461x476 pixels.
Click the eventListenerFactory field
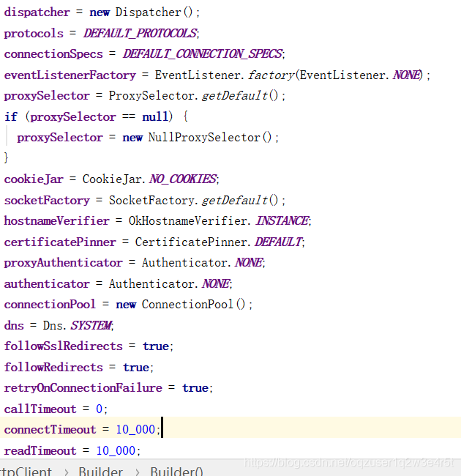tap(70, 75)
